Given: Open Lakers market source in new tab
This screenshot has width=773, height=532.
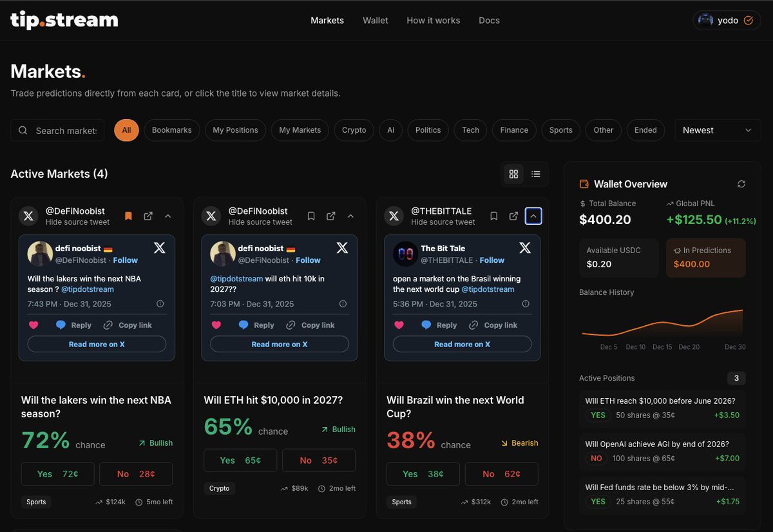Looking at the screenshot, I should (x=148, y=216).
